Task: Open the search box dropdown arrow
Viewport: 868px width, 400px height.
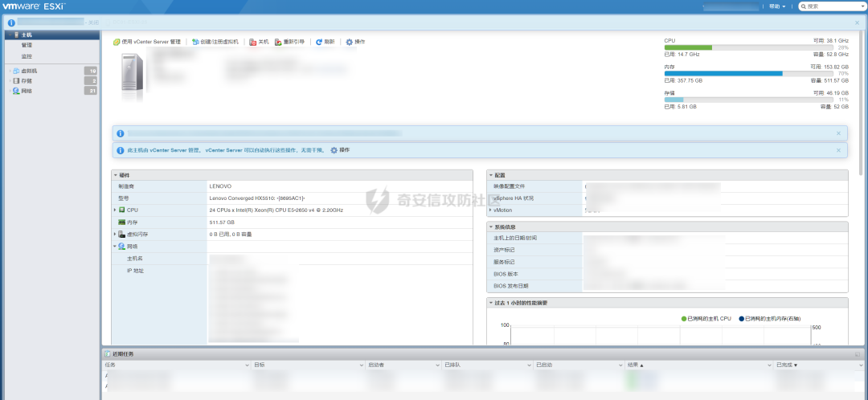Action: (862, 6)
